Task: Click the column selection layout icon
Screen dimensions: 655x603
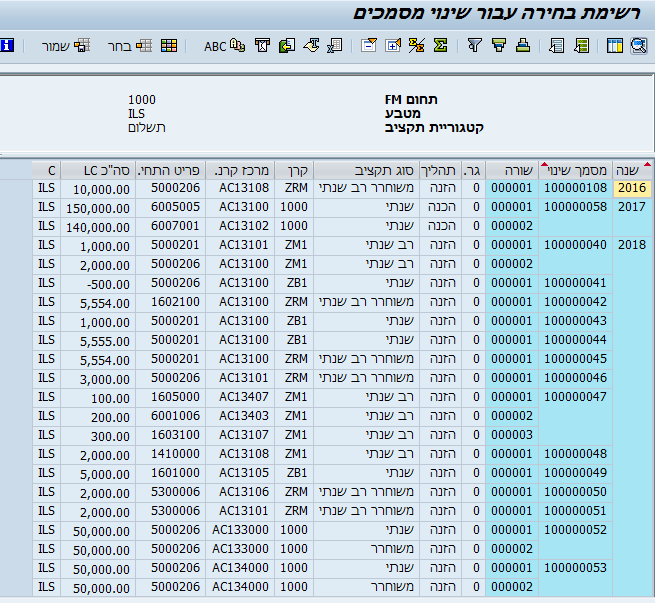Action: pos(614,46)
